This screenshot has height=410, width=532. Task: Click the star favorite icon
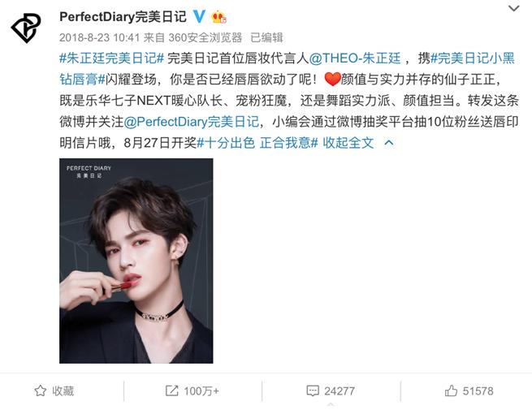[x=41, y=391]
